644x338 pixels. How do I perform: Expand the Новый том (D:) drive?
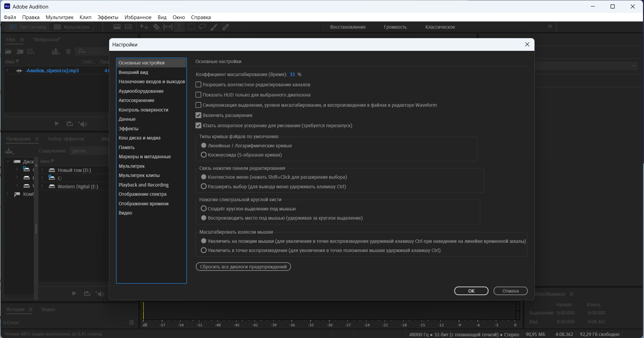(x=42, y=170)
